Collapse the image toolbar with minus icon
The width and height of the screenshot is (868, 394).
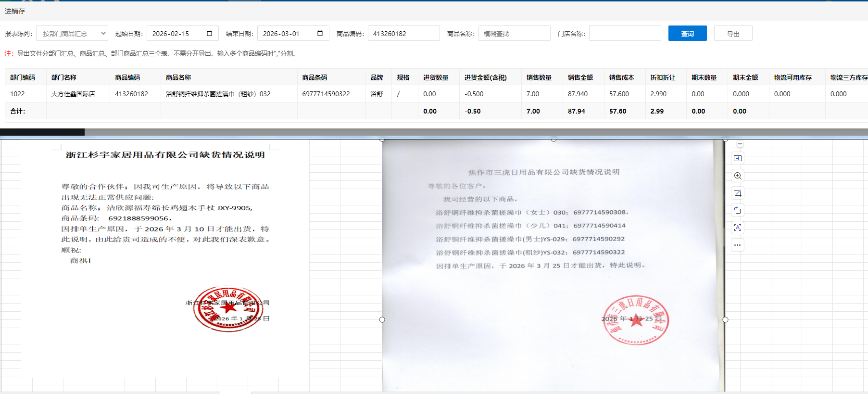(740, 144)
